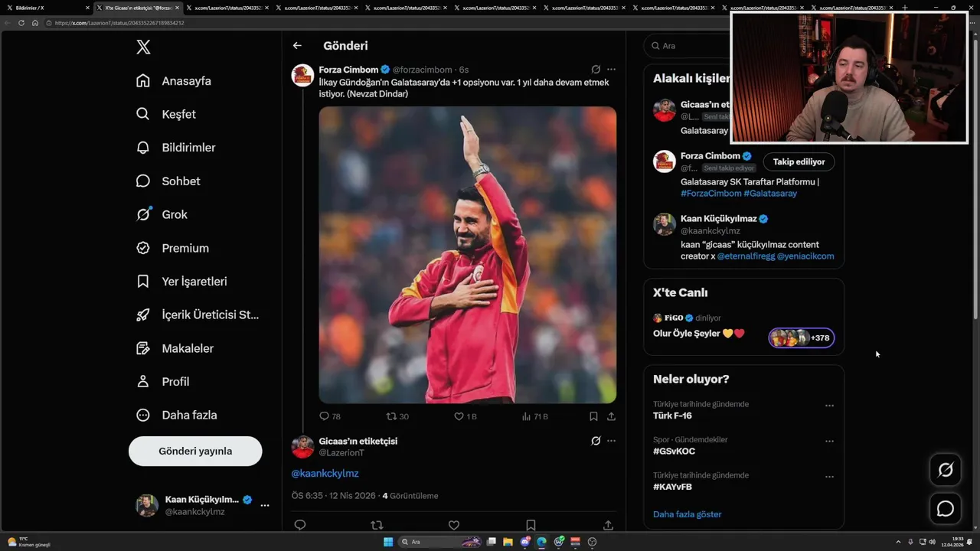Click the Ara search field
The width and height of the screenshot is (980, 551).
tap(687, 46)
